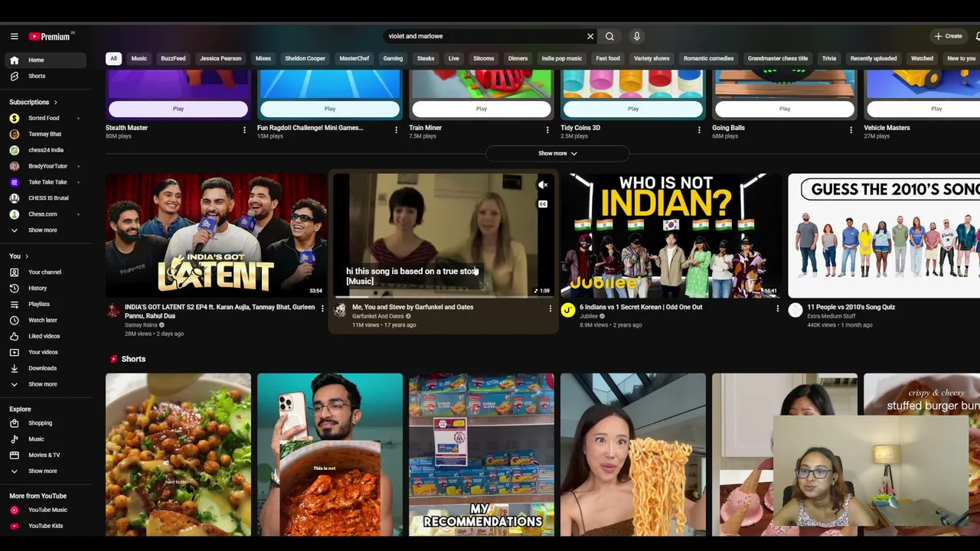Play the Stealth Master game

[x=178, y=109]
